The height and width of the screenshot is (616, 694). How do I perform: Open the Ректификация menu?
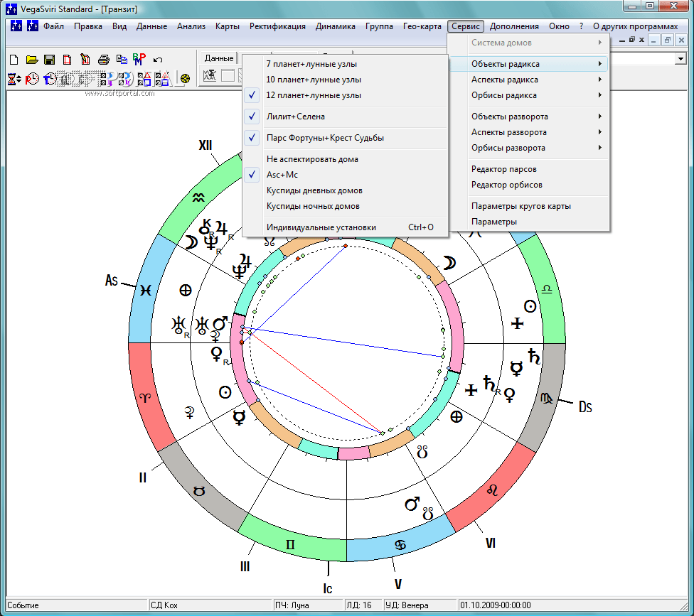[277, 26]
